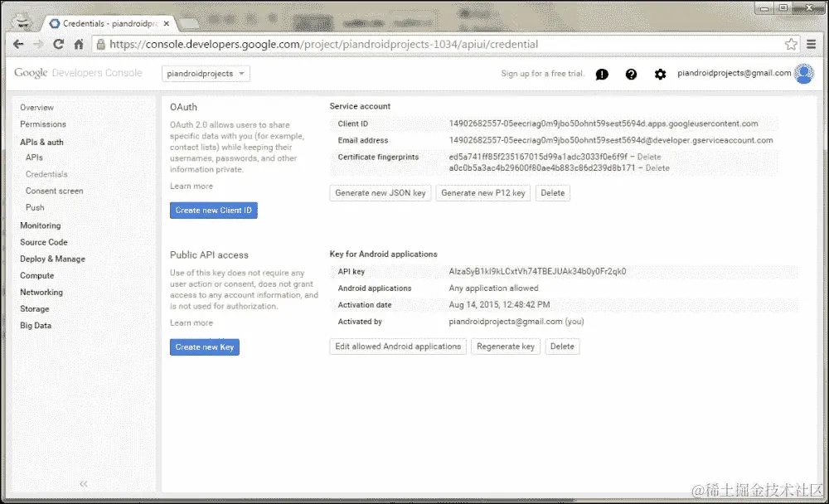829x504 pixels.
Task: Open the browser home page icon
Action: (78, 45)
